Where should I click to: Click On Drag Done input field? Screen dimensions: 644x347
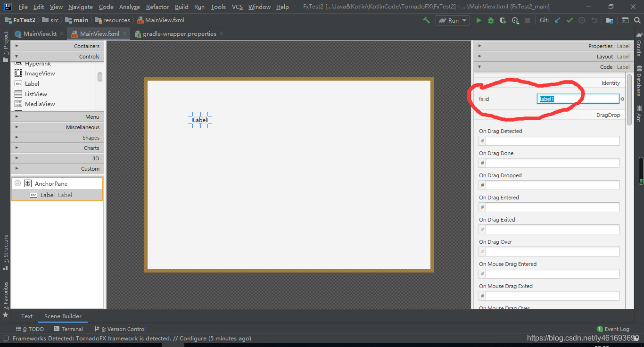tap(552, 163)
